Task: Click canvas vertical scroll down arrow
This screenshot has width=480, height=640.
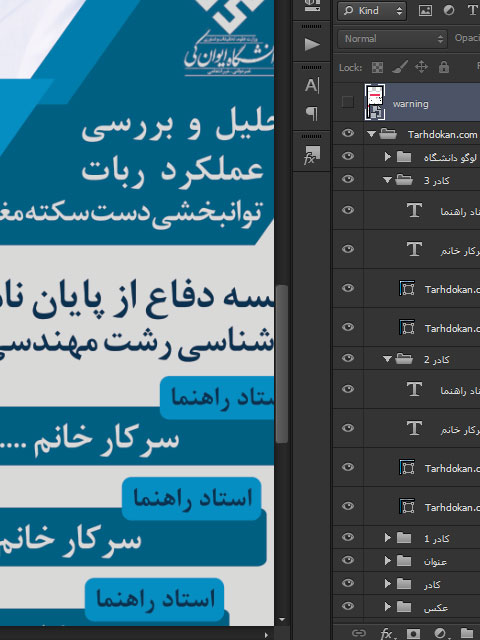Action: [282, 620]
